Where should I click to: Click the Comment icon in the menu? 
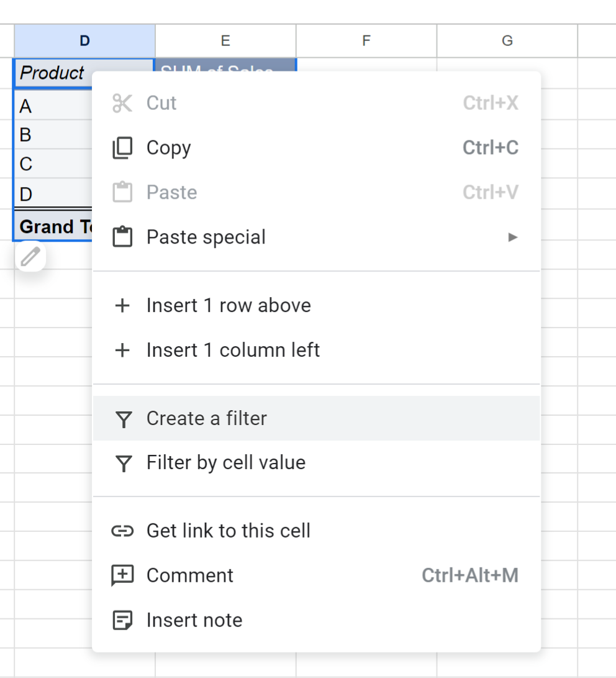[x=122, y=575]
